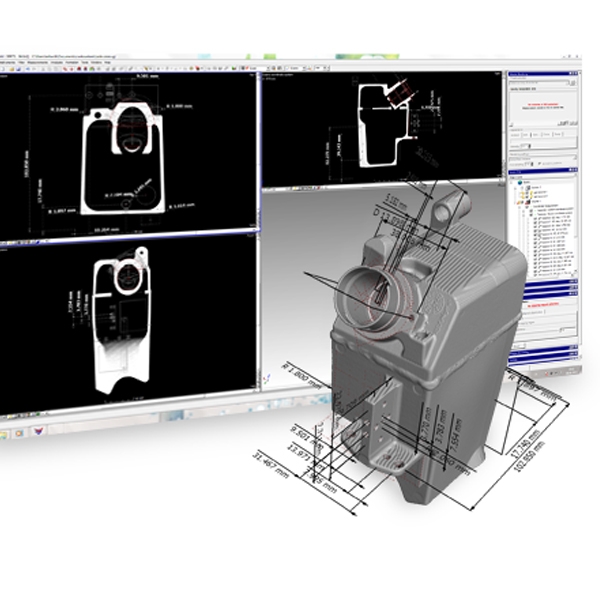Viewport: 600px width, 600px height.
Task: Collapse the coordinate measurement tree node
Action: coord(521,206)
